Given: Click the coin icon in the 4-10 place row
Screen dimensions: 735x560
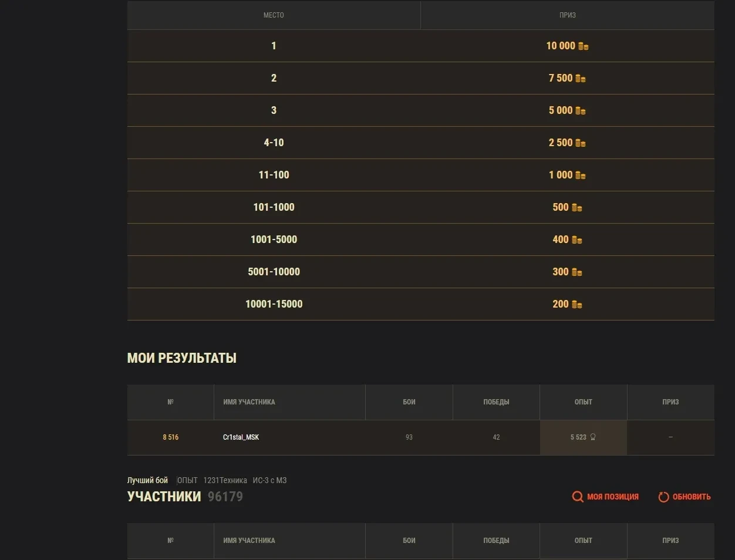Looking at the screenshot, I should pos(580,143).
